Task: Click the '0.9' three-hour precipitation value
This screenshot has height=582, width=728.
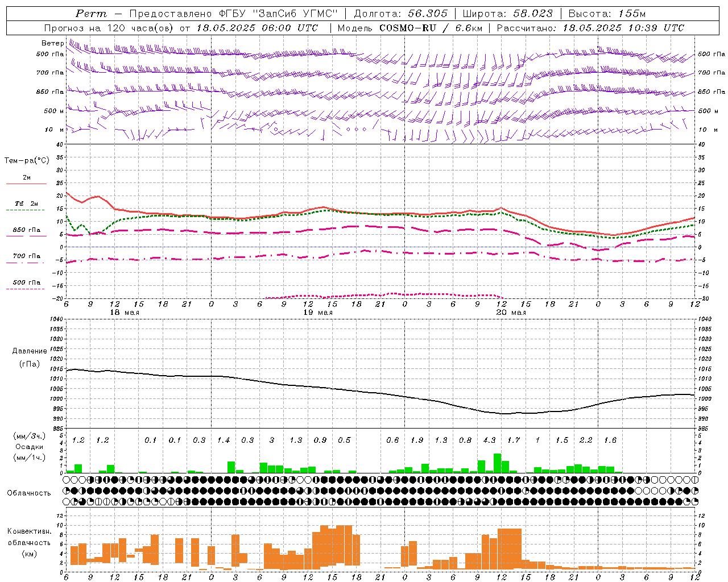Action: [320, 440]
